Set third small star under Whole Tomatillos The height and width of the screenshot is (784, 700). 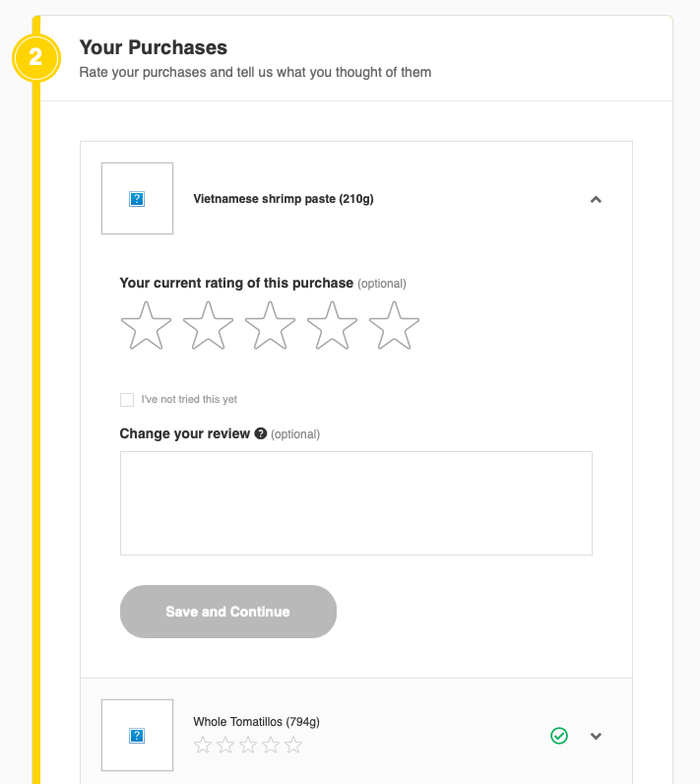248,745
